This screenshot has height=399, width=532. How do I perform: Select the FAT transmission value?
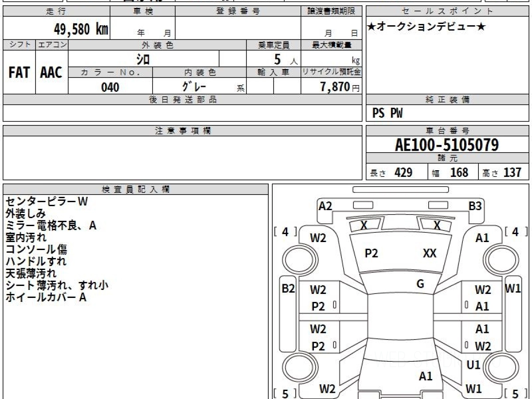(19, 73)
